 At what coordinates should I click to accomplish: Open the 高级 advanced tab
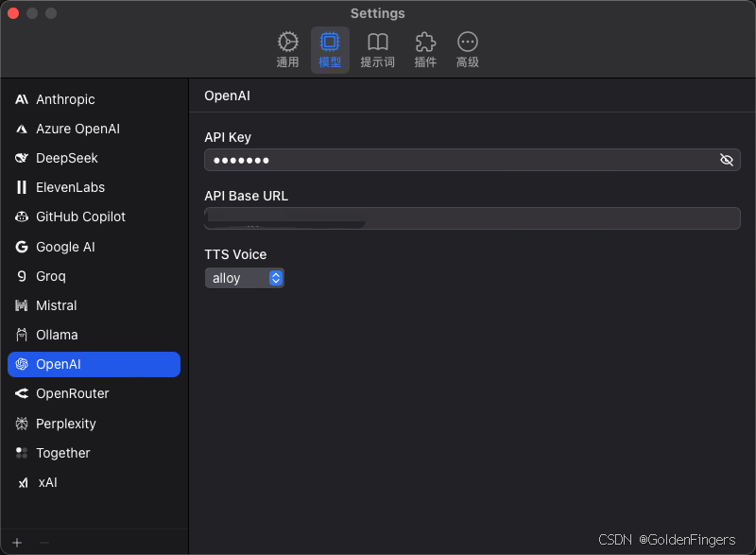point(467,50)
